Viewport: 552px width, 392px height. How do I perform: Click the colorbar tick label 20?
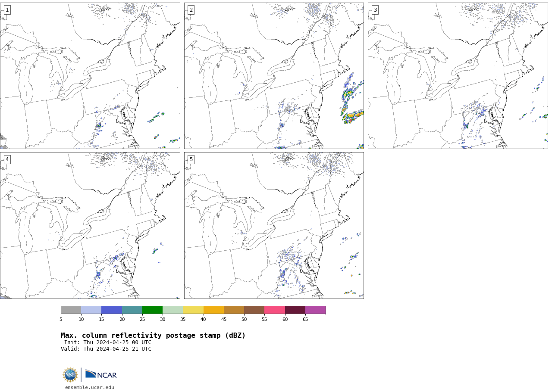[x=122, y=319]
